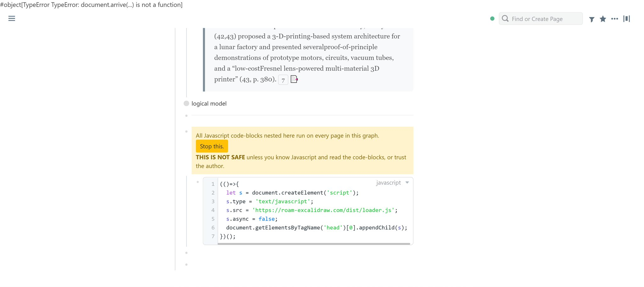Screen dimensions: 644x287
Task: Check sync status via the green dot
Action: point(492,19)
